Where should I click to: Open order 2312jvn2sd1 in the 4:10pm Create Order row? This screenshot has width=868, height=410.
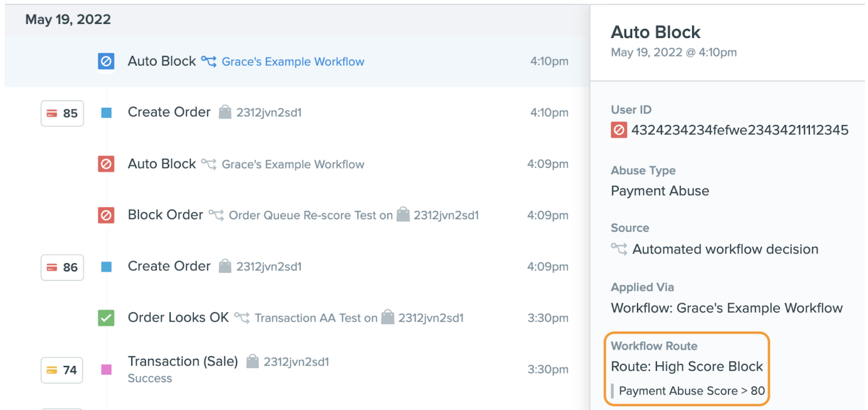[269, 113]
